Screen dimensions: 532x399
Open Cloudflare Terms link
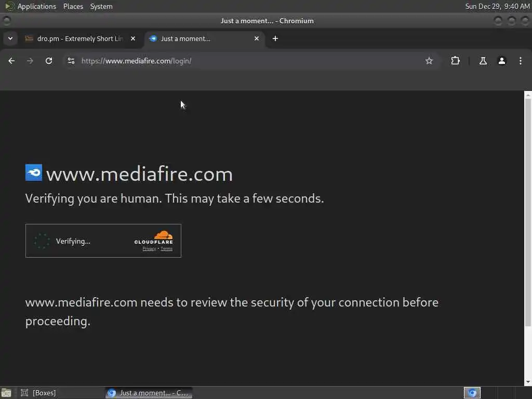point(166,249)
